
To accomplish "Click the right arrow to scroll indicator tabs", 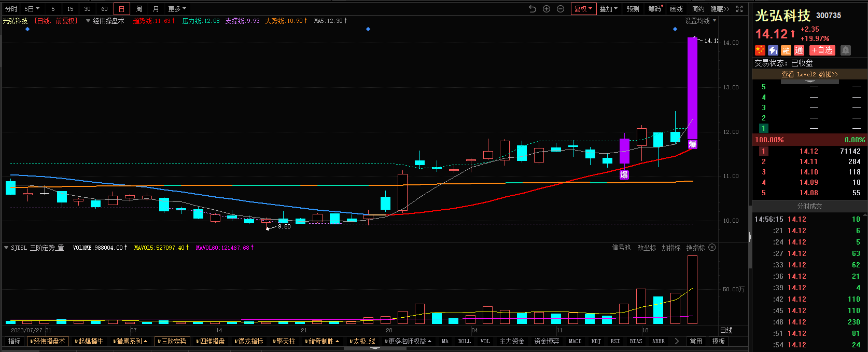I will pos(677,341).
